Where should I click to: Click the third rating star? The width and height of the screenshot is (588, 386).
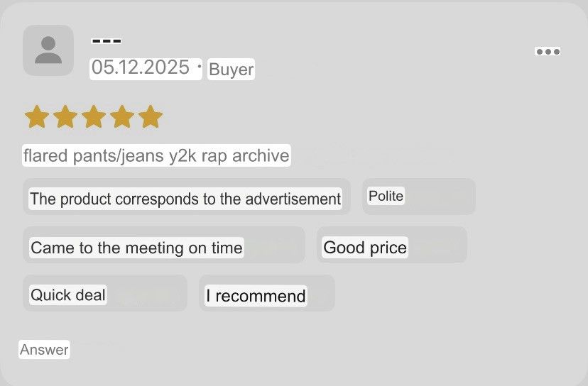tap(94, 116)
